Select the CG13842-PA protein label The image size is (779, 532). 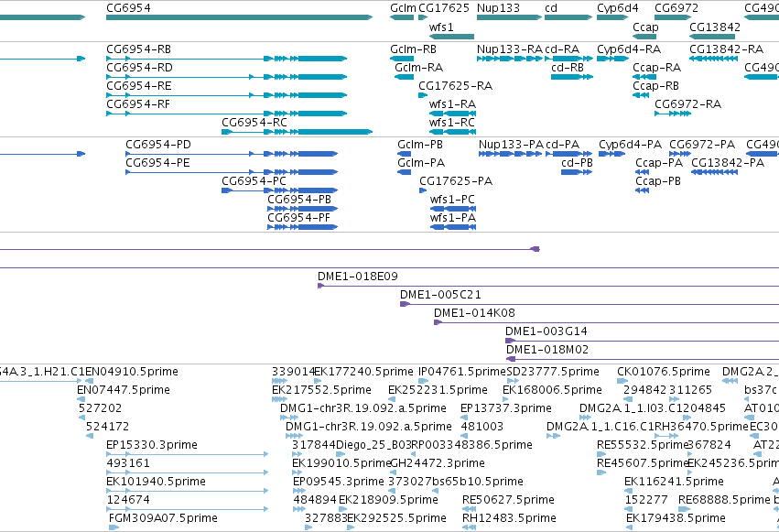728,163
